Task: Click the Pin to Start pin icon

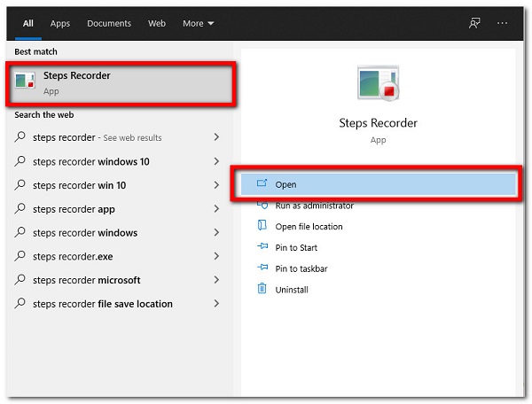Action: pos(262,246)
